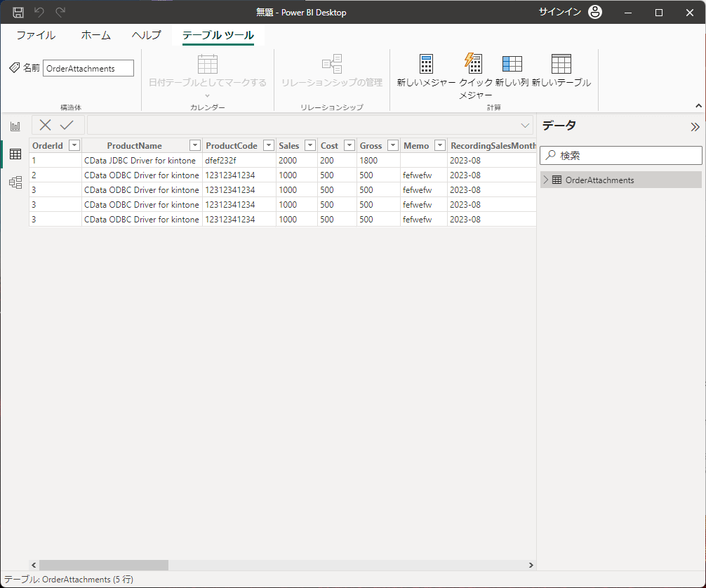Screen dimensions: 706x588
Task: Switch to Report view in left sidebar
Action: tap(15, 126)
